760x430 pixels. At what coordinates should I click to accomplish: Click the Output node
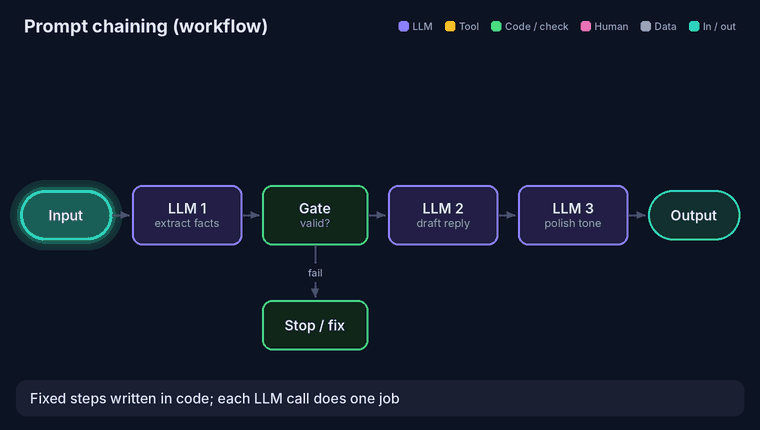point(694,215)
